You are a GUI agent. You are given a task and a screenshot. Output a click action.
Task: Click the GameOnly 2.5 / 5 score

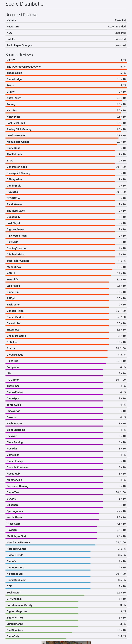pos(122,636)
